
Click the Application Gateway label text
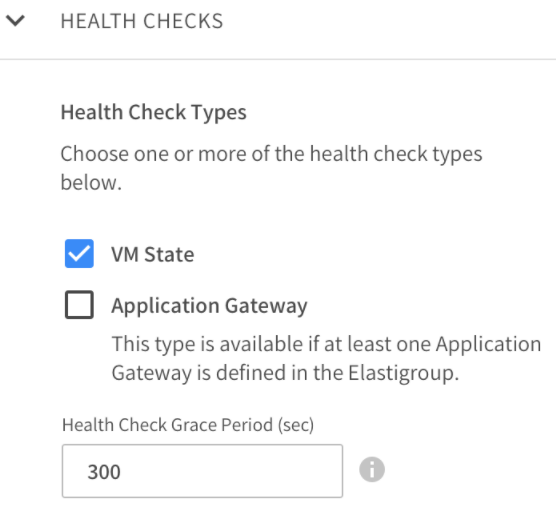click(x=209, y=306)
